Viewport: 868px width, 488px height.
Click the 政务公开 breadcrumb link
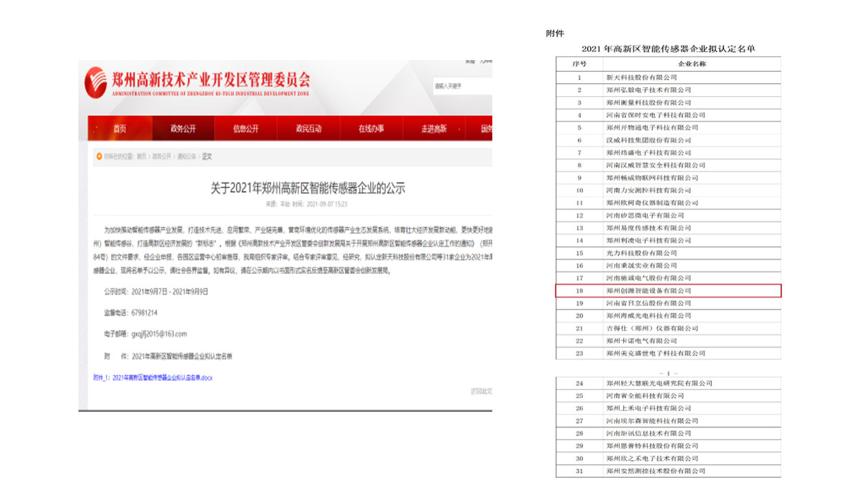click(x=162, y=156)
